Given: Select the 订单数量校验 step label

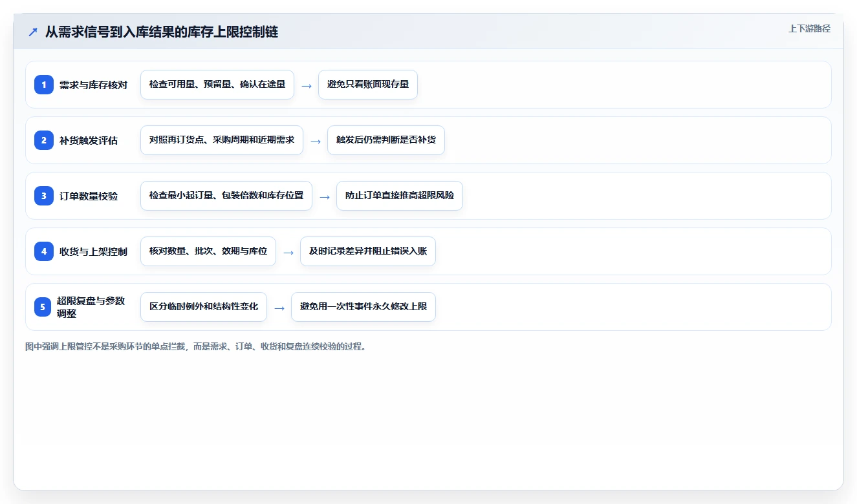Looking at the screenshot, I should pos(89,196).
